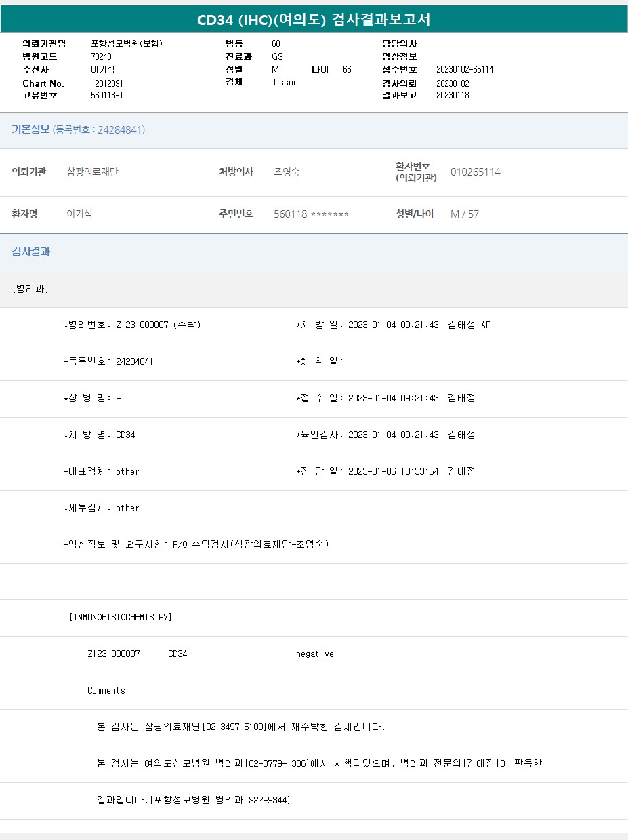Click the Comments label
This screenshot has height=840, width=628.
[106, 691]
